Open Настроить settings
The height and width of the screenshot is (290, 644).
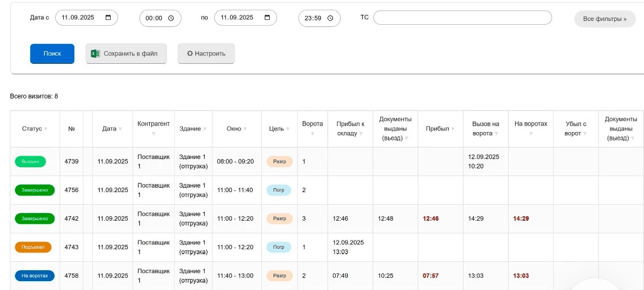[x=206, y=54]
